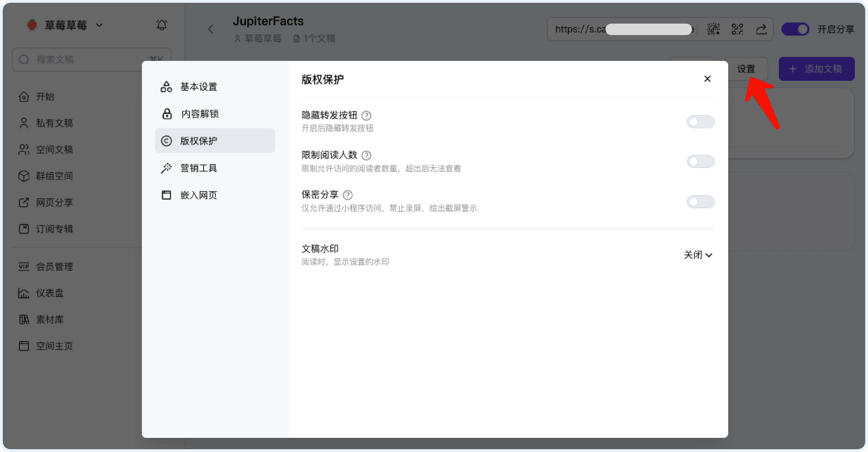The height and width of the screenshot is (452, 868).
Task: Click help icon next to 隐藏转发按钮
Action: pos(366,115)
